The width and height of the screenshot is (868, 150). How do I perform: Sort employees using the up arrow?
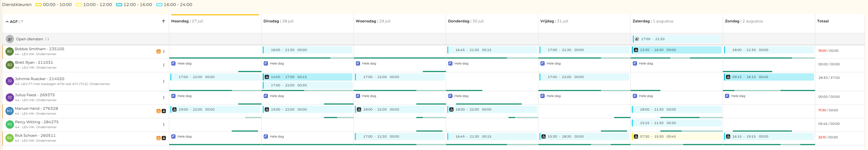(x=164, y=21)
